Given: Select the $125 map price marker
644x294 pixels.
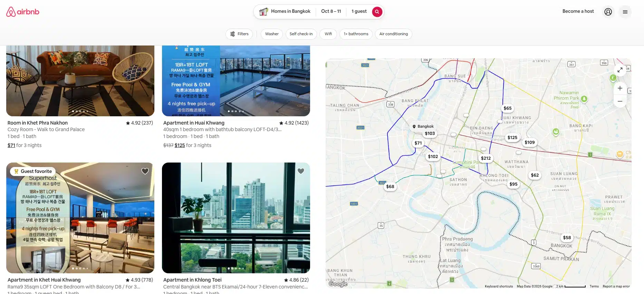Looking at the screenshot, I should (512, 138).
